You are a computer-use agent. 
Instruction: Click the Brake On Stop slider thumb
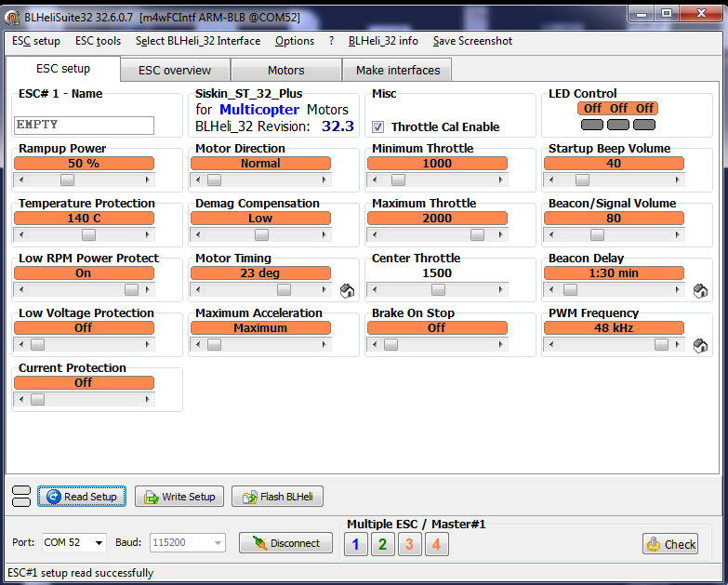point(390,344)
